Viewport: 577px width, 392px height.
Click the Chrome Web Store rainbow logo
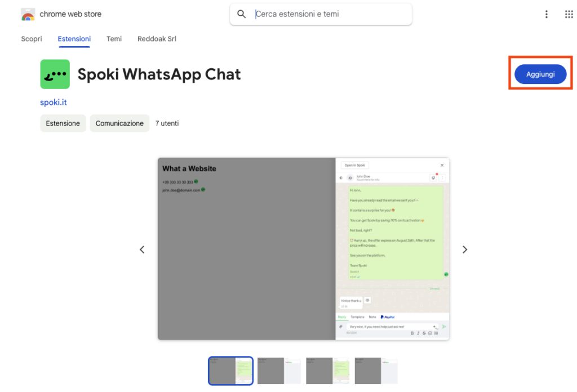tap(28, 14)
